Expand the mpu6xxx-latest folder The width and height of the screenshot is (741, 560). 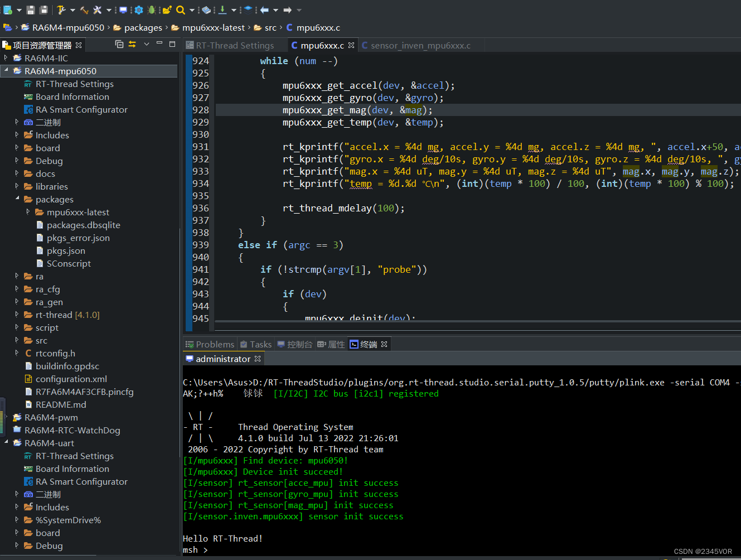28,211
